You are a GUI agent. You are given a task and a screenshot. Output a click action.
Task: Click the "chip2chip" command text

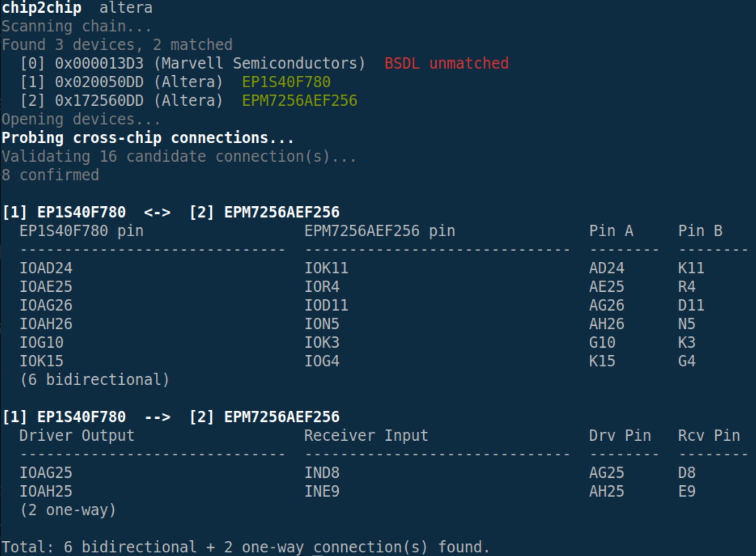click(x=42, y=8)
